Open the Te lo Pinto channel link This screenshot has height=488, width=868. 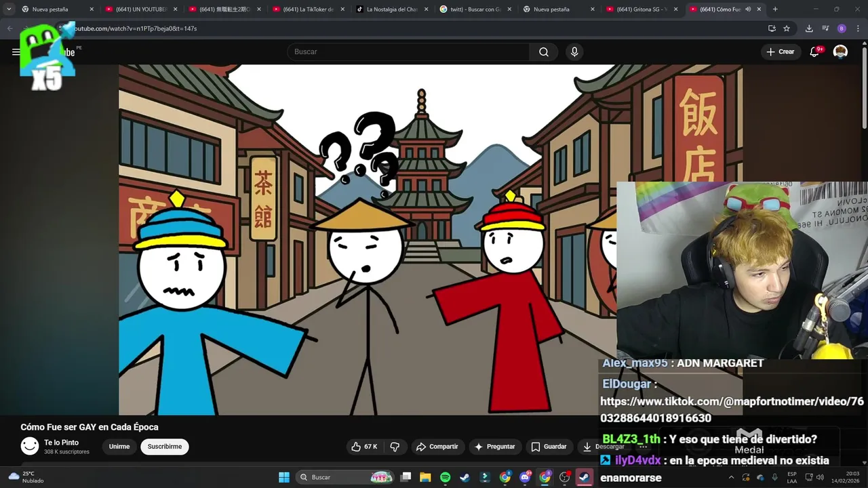click(x=61, y=443)
